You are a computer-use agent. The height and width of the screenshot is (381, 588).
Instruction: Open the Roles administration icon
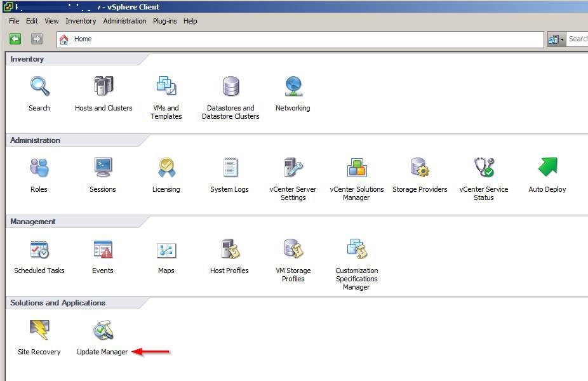(x=39, y=168)
